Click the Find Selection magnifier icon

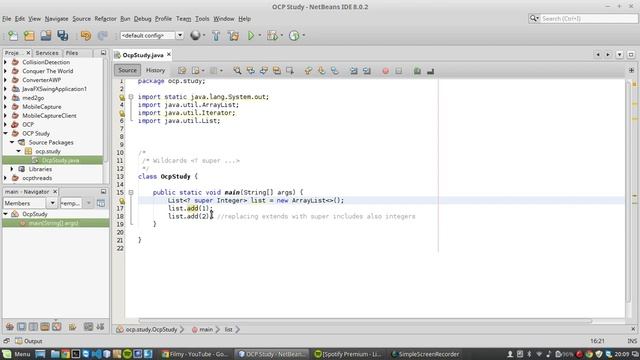click(x=237, y=71)
